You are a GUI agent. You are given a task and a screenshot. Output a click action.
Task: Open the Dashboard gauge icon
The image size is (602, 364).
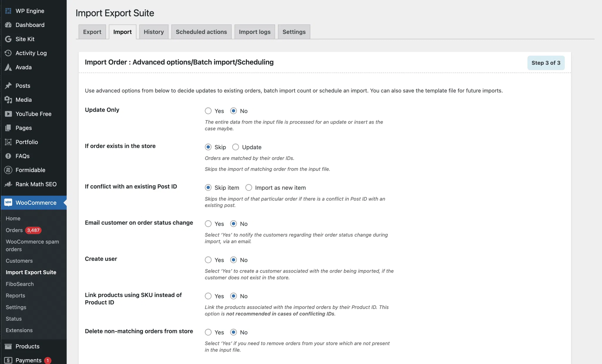pos(8,25)
